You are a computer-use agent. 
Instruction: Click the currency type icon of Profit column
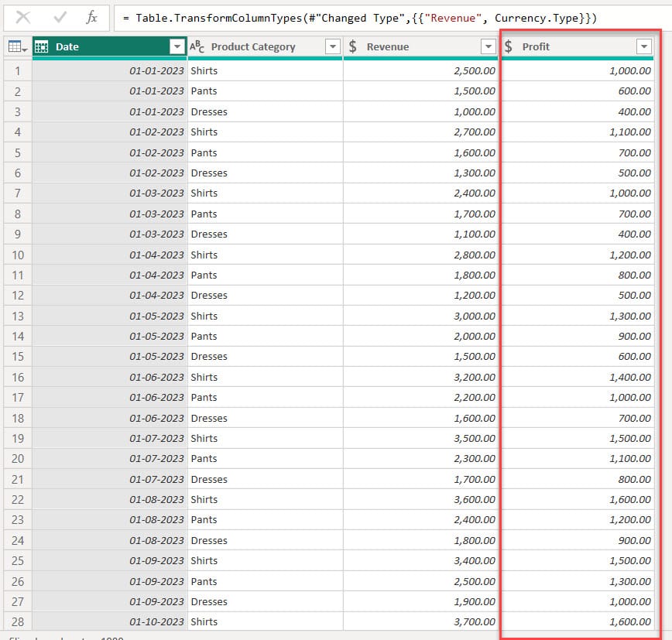[509, 46]
